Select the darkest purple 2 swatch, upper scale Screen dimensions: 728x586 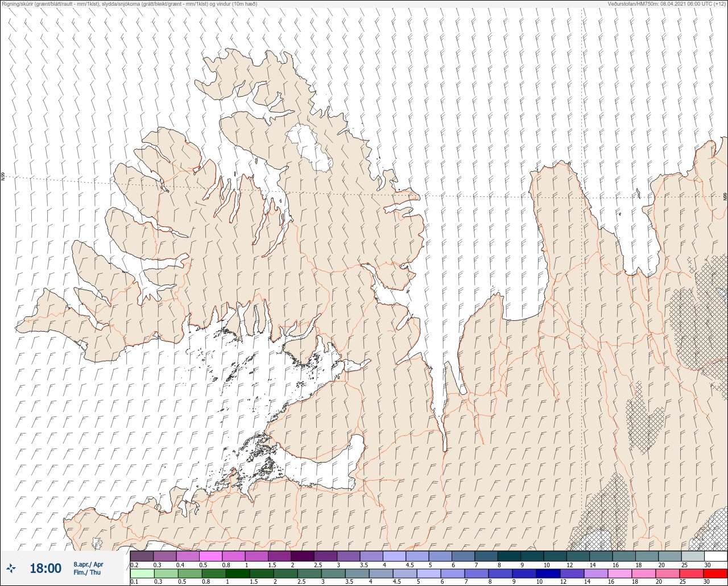[x=303, y=556]
